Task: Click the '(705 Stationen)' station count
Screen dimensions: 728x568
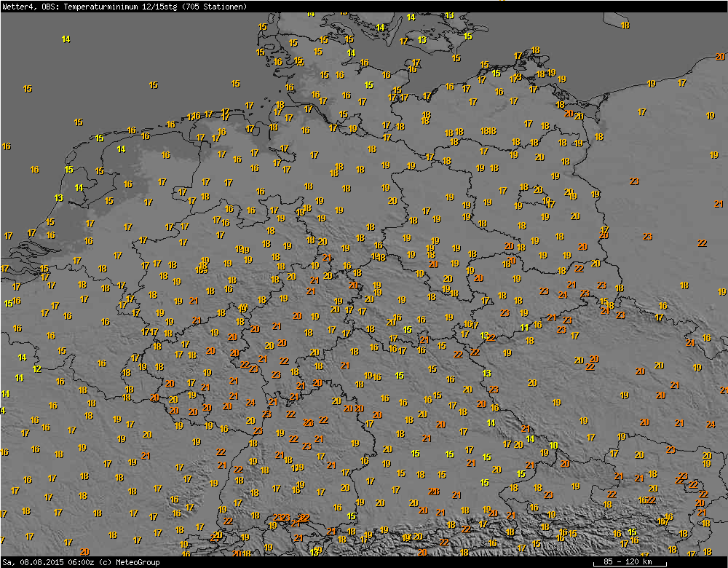Action: coord(213,7)
